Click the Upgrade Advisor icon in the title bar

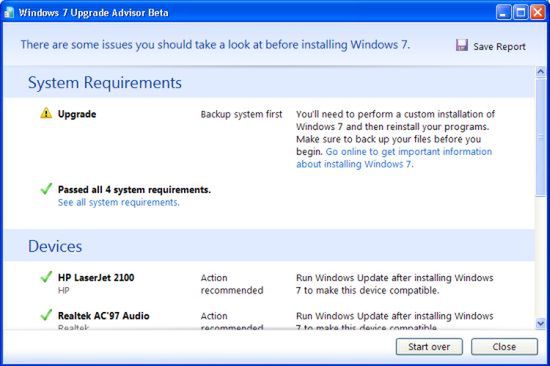(8, 12)
